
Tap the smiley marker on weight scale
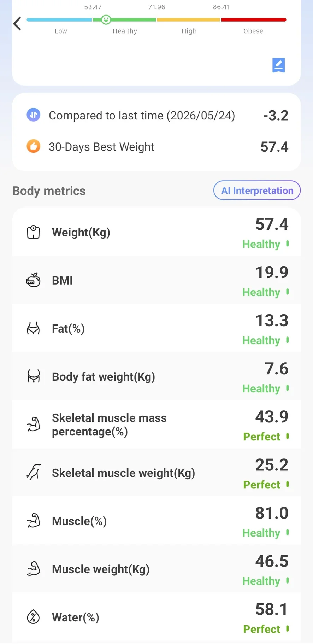point(106,20)
